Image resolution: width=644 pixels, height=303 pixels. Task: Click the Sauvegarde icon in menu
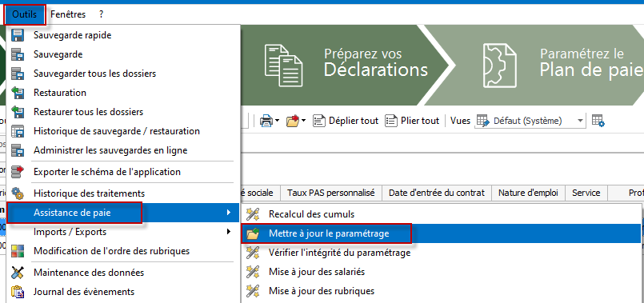18,54
